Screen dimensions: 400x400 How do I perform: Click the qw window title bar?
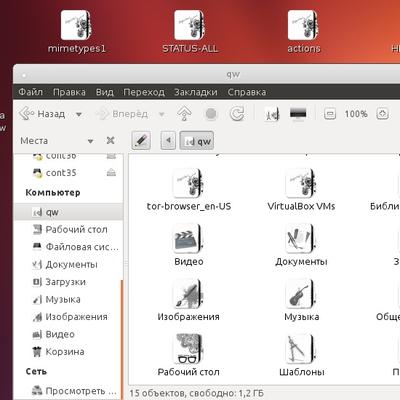[207, 74]
